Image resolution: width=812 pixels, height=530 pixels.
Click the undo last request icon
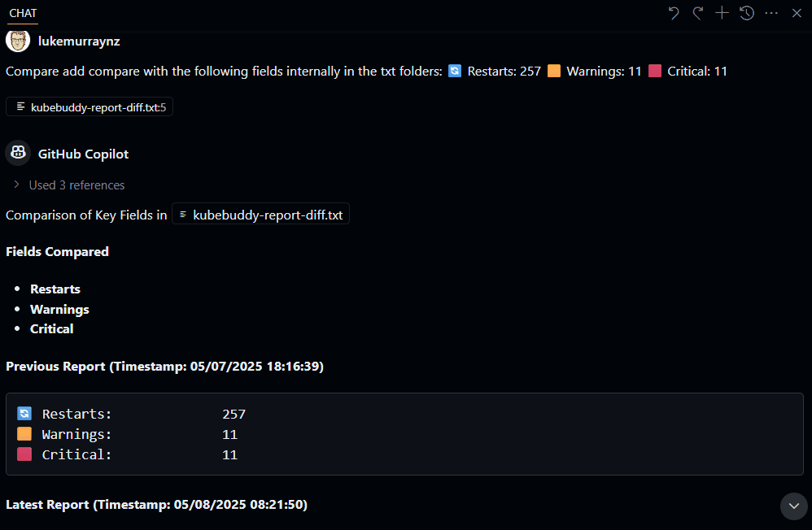tap(673, 13)
